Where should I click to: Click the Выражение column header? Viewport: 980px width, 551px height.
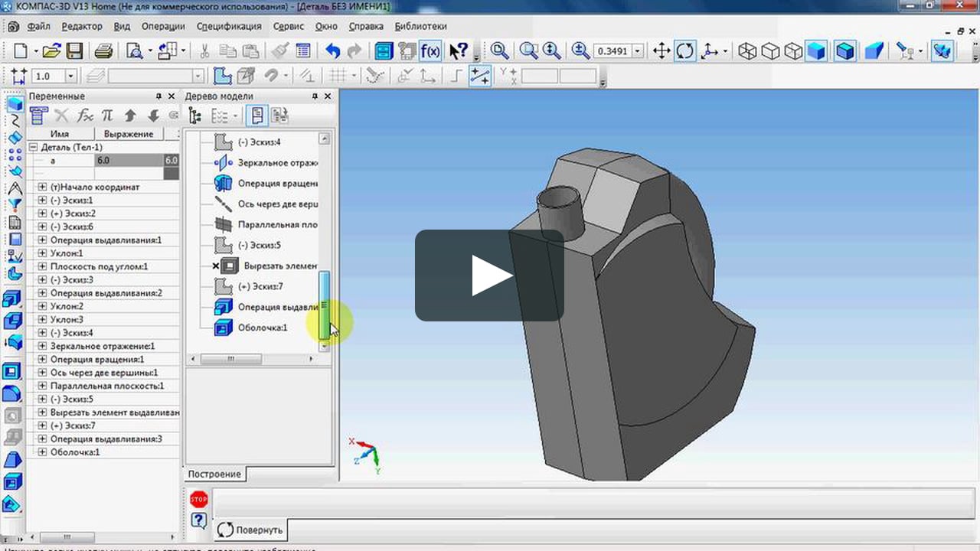pyautogui.click(x=129, y=134)
